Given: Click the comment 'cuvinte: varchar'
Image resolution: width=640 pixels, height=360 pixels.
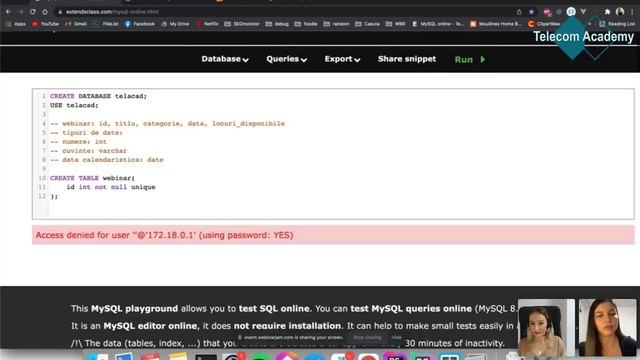Looking at the screenshot, I should (89, 151).
